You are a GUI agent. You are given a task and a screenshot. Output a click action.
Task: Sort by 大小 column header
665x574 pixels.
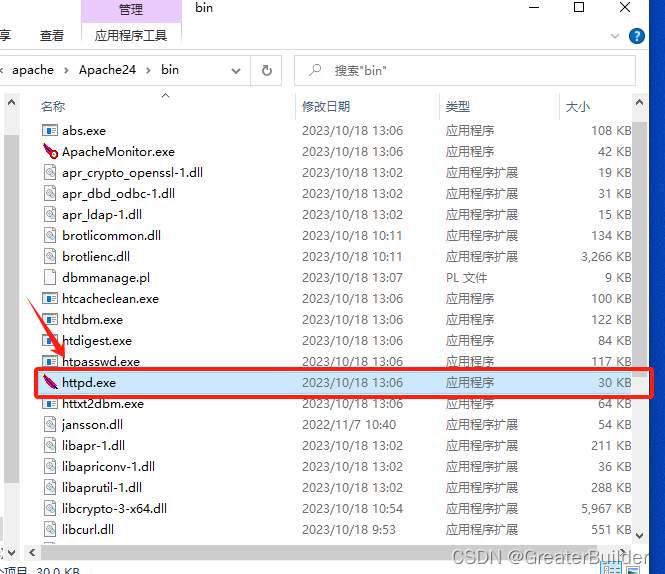(x=578, y=106)
